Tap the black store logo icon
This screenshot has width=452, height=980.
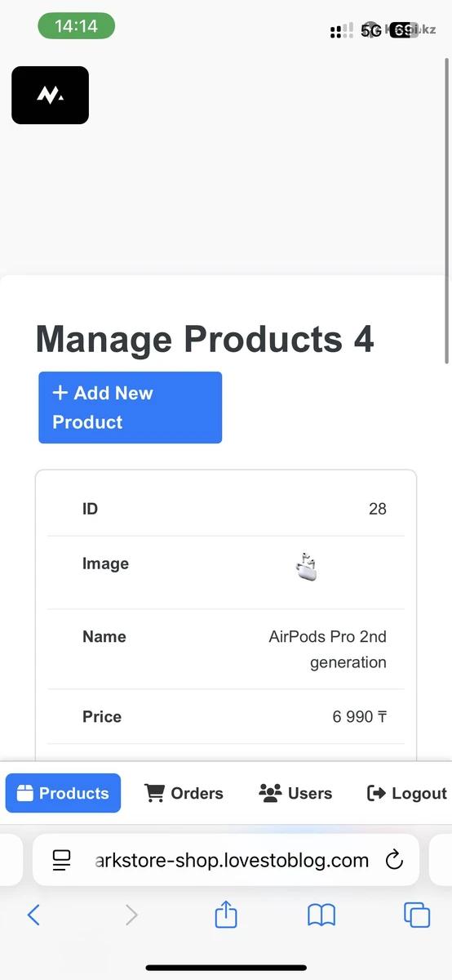(50, 95)
